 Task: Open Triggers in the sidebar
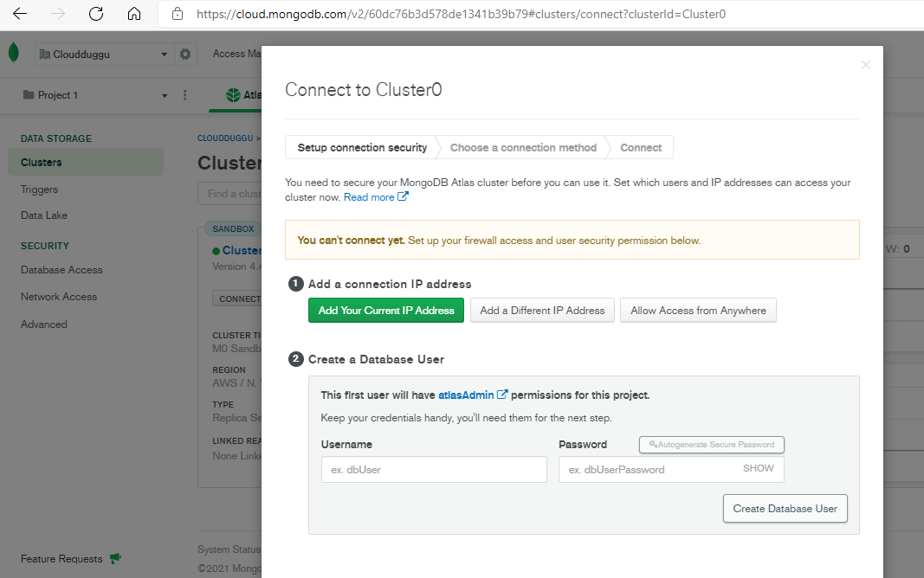pyautogui.click(x=39, y=189)
